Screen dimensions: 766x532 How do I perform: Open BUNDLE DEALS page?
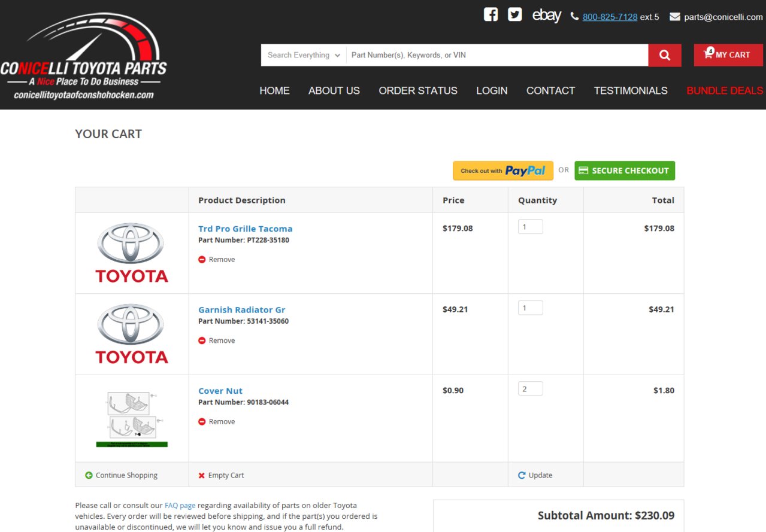coord(725,91)
